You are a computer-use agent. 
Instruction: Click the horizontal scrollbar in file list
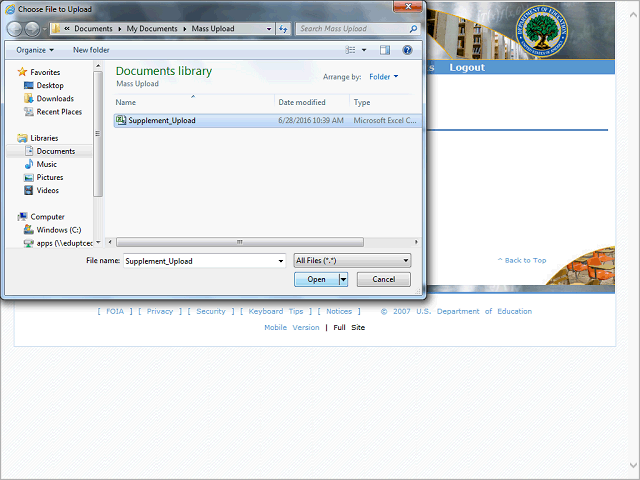point(240,242)
